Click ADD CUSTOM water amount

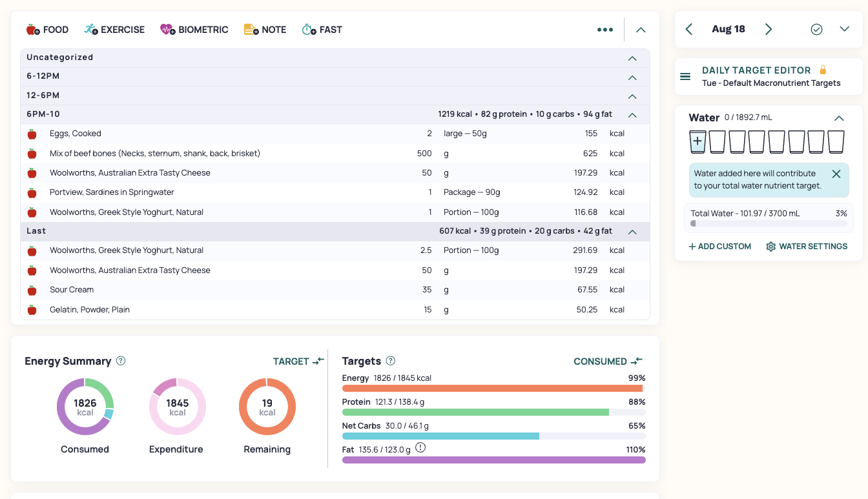(x=719, y=247)
